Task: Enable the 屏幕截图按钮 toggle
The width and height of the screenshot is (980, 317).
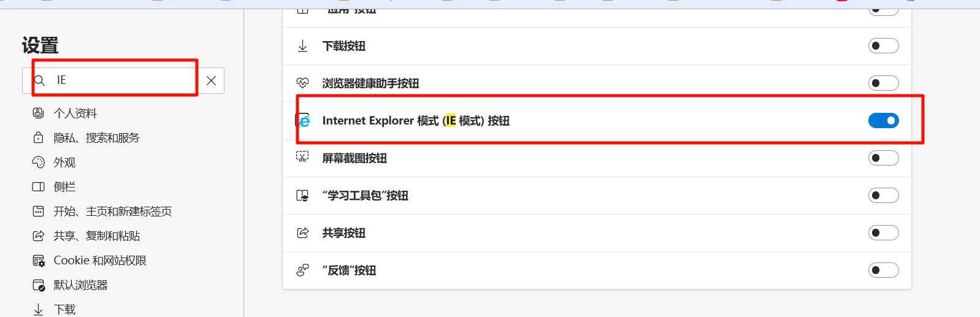Action: (883, 158)
